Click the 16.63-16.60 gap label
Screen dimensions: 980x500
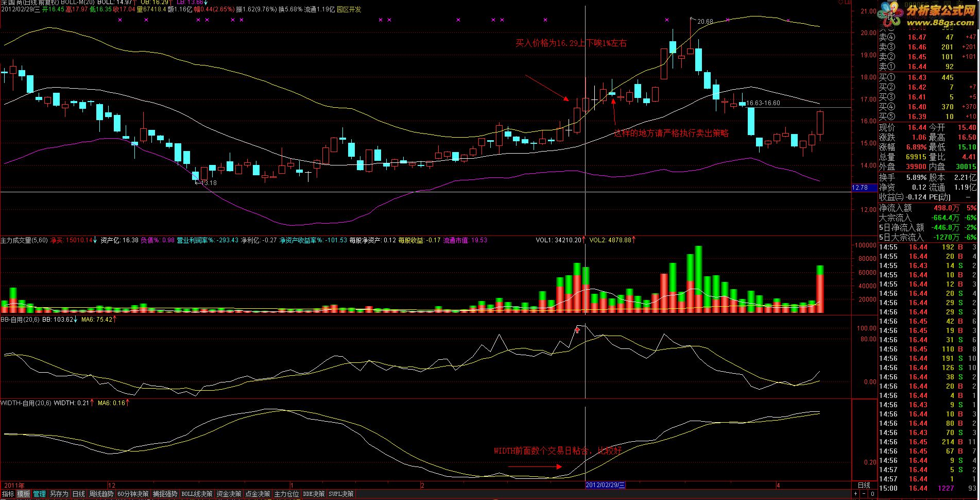[x=763, y=103]
